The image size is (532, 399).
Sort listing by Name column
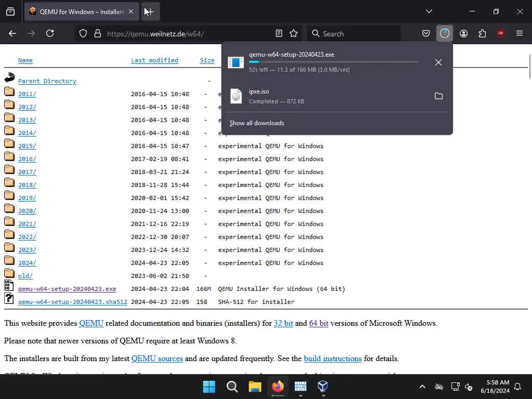25,60
